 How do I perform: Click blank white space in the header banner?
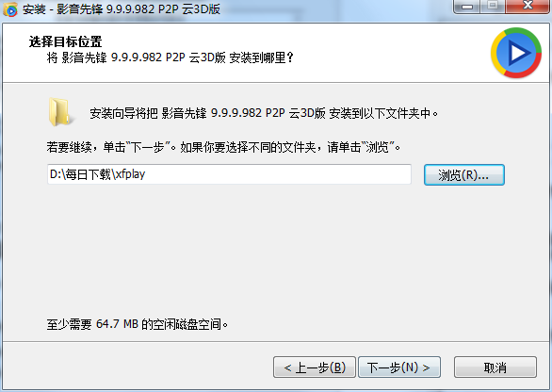tap(387, 53)
